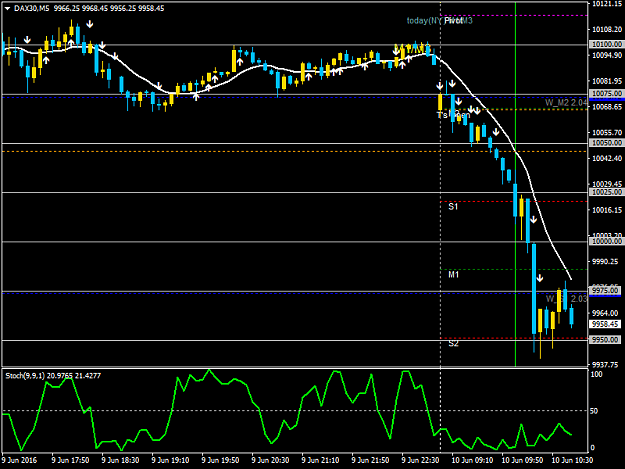This screenshot has width=625, height=469.
Task: Click the 10121.15 price scale value
Action: point(607,4)
